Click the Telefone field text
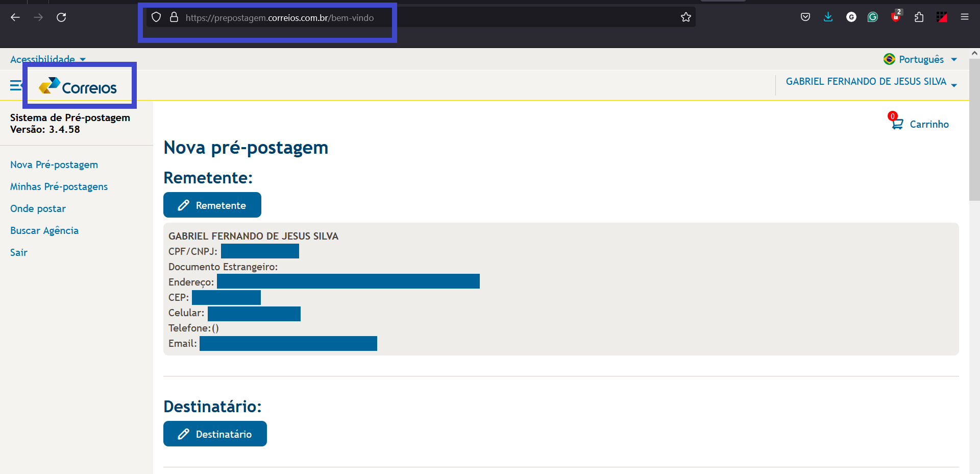 (193, 328)
